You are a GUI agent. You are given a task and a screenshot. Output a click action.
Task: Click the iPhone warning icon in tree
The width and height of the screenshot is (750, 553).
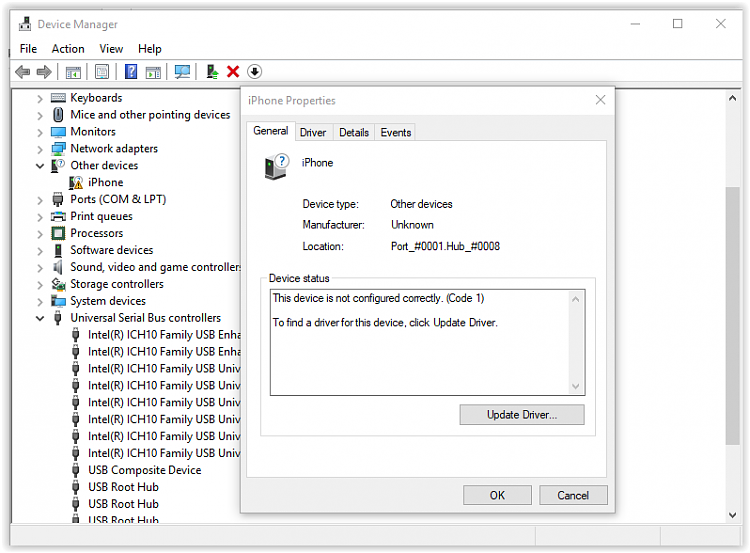tap(76, 183)
